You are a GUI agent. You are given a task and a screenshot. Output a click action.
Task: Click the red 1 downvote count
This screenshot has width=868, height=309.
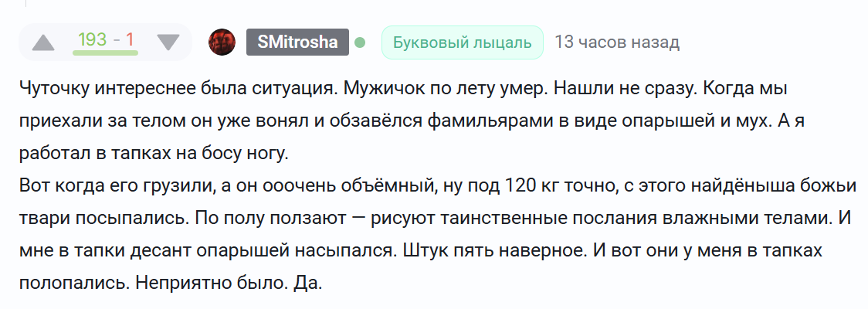coord(131,39)
